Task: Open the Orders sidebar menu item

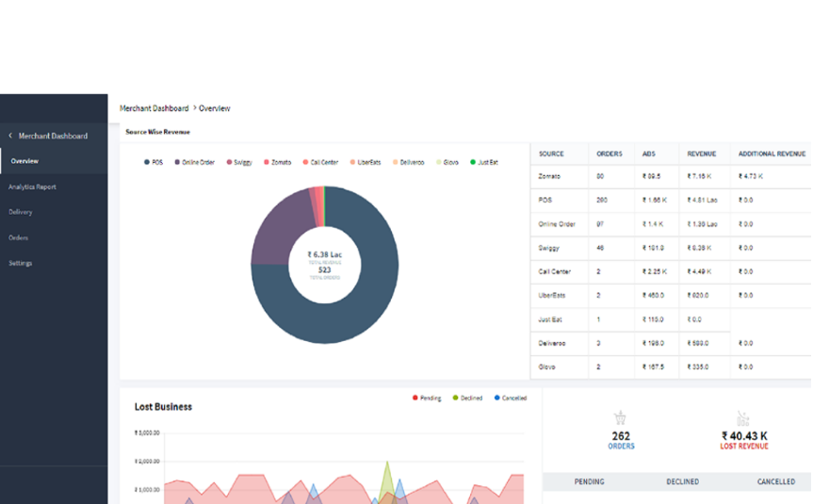Action: (19, 237)
